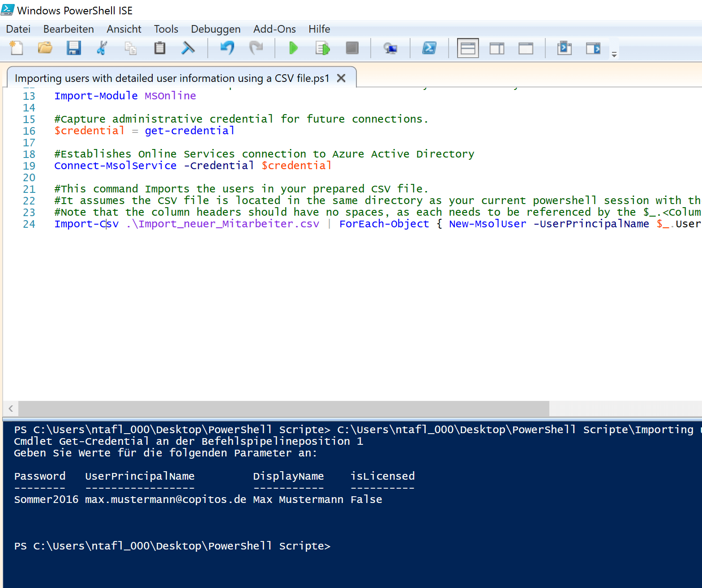702x588 pixels.
Task: Create a new script file
Action: pyautogui.click(x=17, y=48)
